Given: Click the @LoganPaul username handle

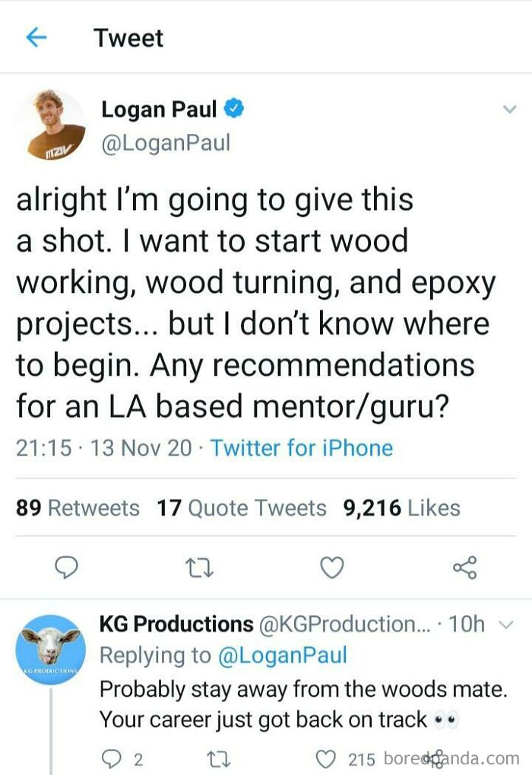Looking at the screenshot, I should point(165,141).
